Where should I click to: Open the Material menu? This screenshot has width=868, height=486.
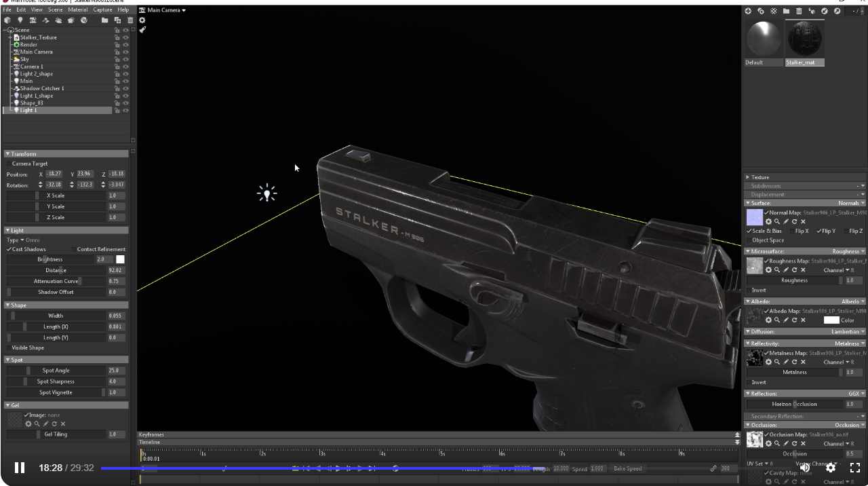coord(77,10)
